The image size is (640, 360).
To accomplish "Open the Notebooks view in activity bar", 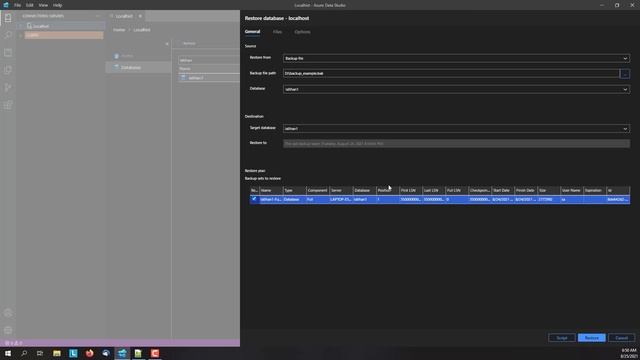I will coord(8,52).
